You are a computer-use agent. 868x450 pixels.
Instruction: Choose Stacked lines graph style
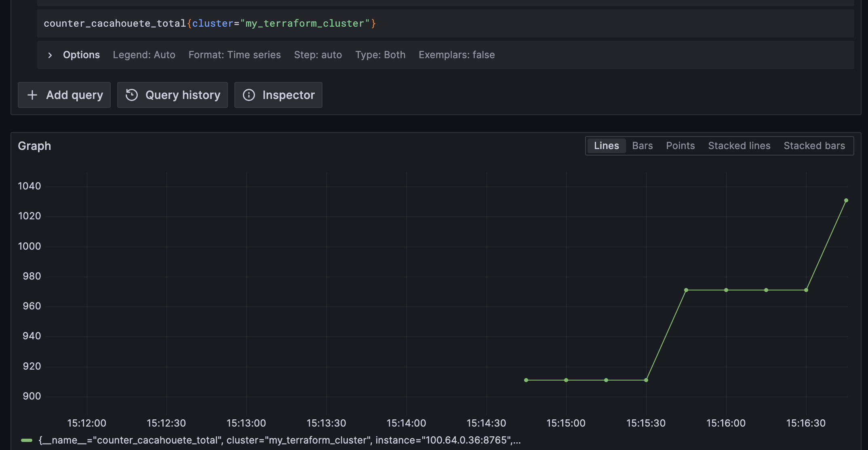(739, 146)
